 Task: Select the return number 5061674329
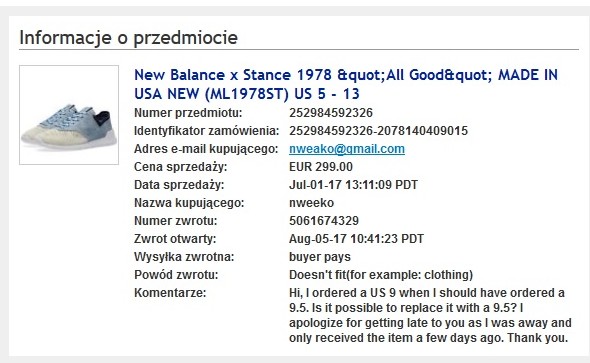[324, 221]
